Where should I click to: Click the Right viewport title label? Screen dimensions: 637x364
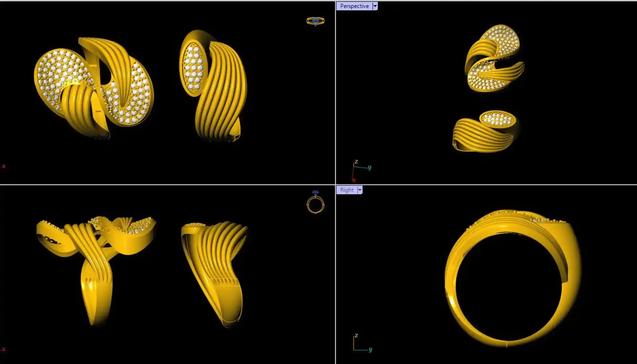pyautogui.click(x=347, y=190)
